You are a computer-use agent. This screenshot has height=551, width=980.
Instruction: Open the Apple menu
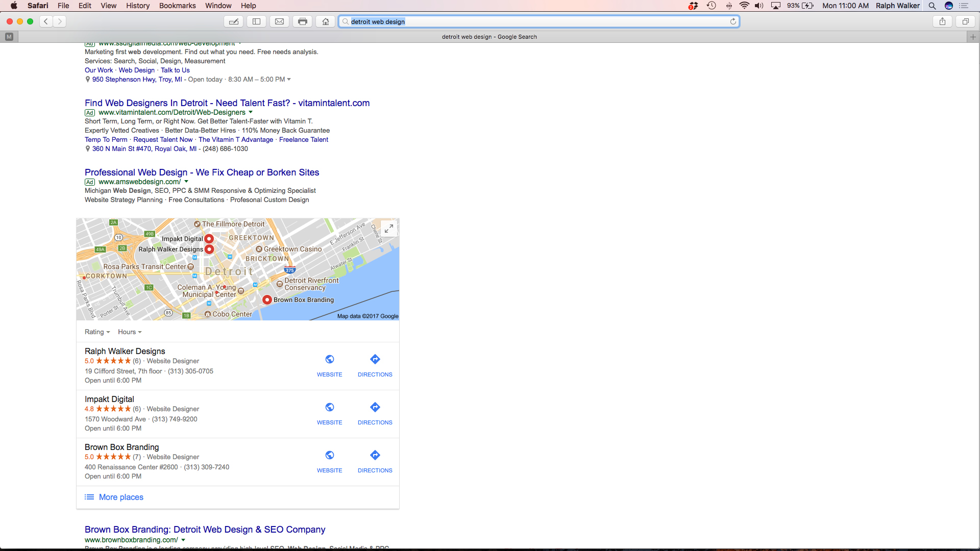coord(14,6)
